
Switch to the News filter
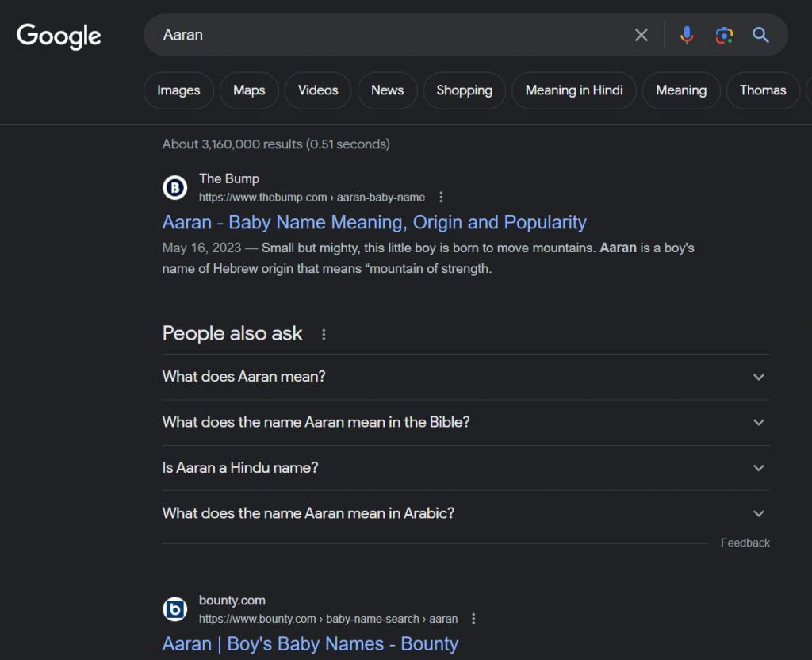point(387,90)
